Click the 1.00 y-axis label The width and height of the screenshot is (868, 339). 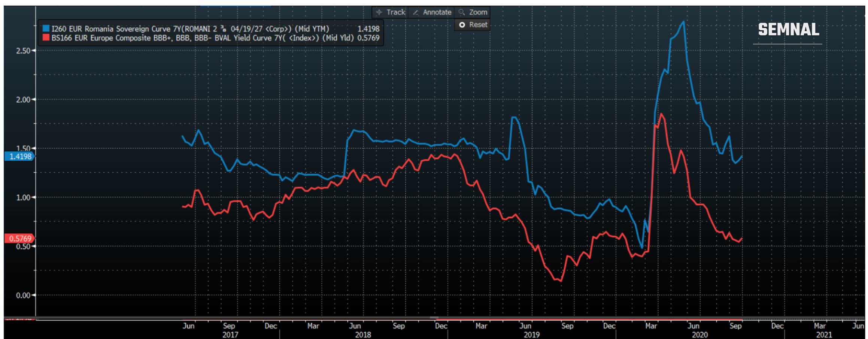pyautogui.click(x=23, y=197)
